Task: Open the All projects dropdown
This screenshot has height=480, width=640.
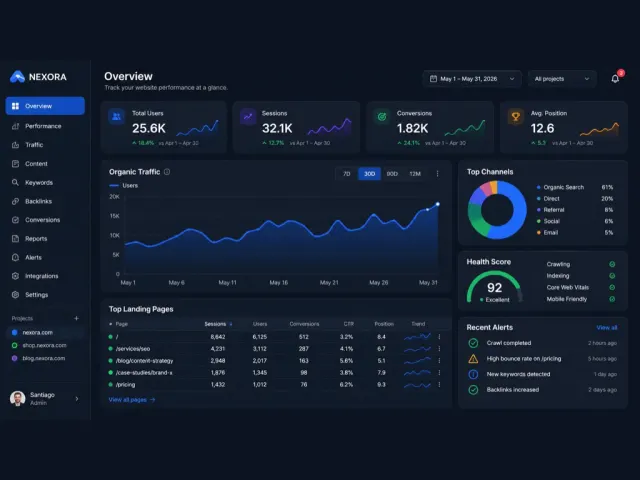Action: coord(562,79)
